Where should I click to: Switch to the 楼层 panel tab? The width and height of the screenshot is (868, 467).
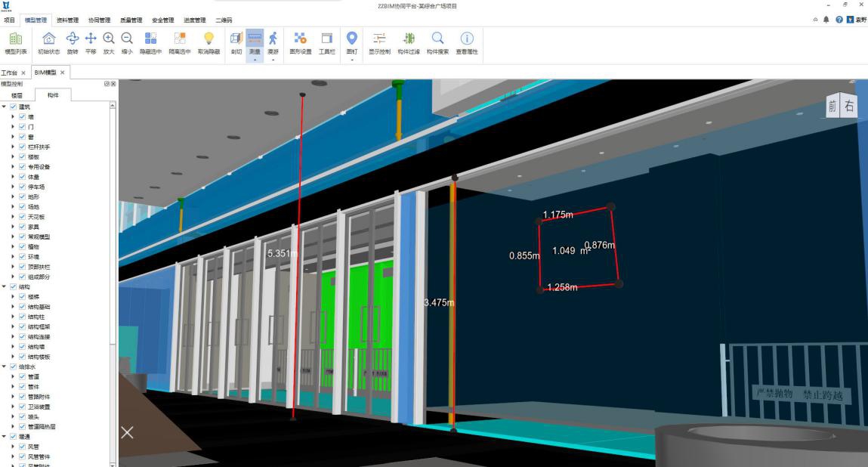point(17,95)
